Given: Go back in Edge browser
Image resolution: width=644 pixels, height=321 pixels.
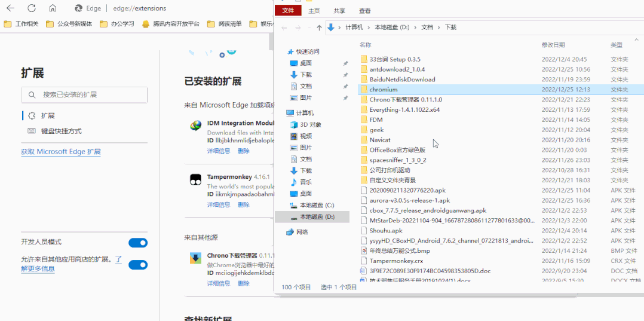Looking at the screenshot, I should [x=11, y=8].
